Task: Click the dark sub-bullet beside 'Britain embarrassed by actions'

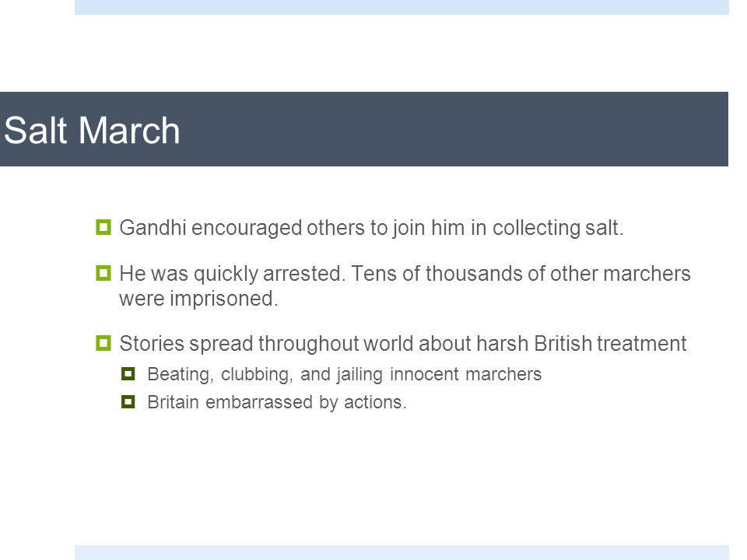Action: pos(128,402)
